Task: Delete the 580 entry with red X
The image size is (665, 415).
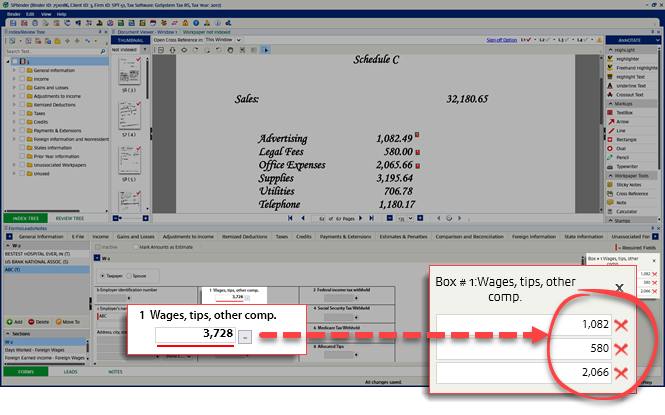Action: (621, 348)
